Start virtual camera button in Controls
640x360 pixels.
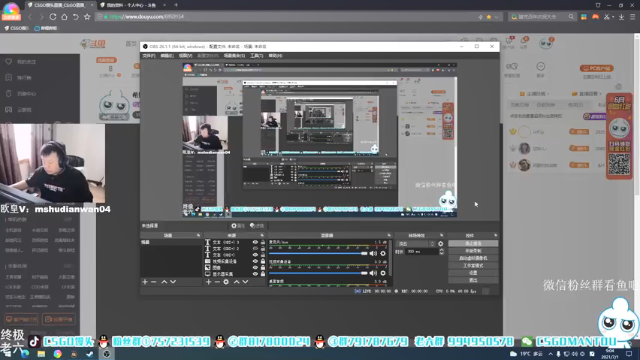coord(473,258)
